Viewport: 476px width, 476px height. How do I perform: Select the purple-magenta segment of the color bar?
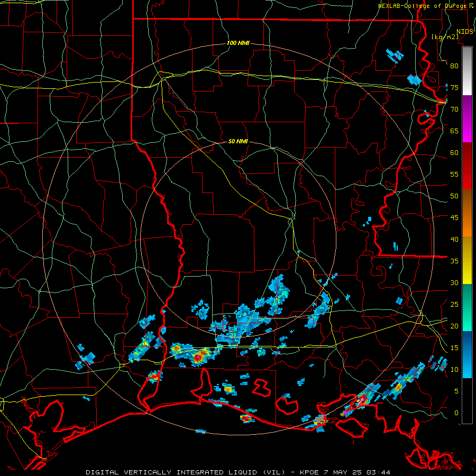(467, 118)
